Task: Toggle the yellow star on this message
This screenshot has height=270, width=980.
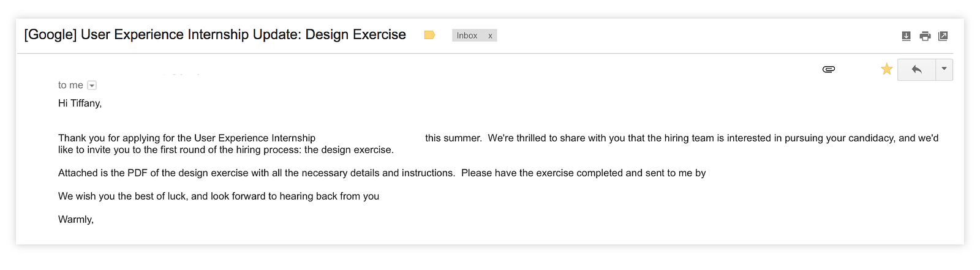Action: (x=886, y=69)
